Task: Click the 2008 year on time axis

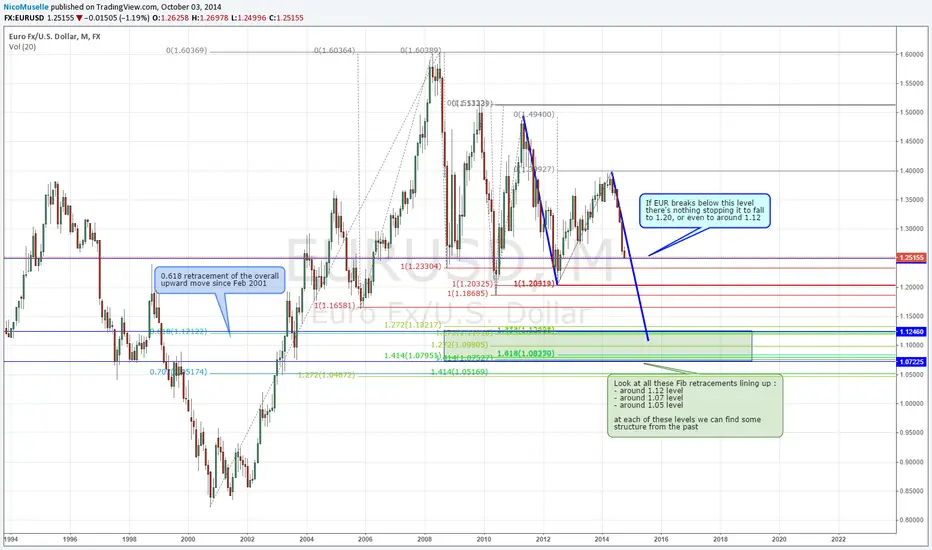Action: (x=424, y=539)
